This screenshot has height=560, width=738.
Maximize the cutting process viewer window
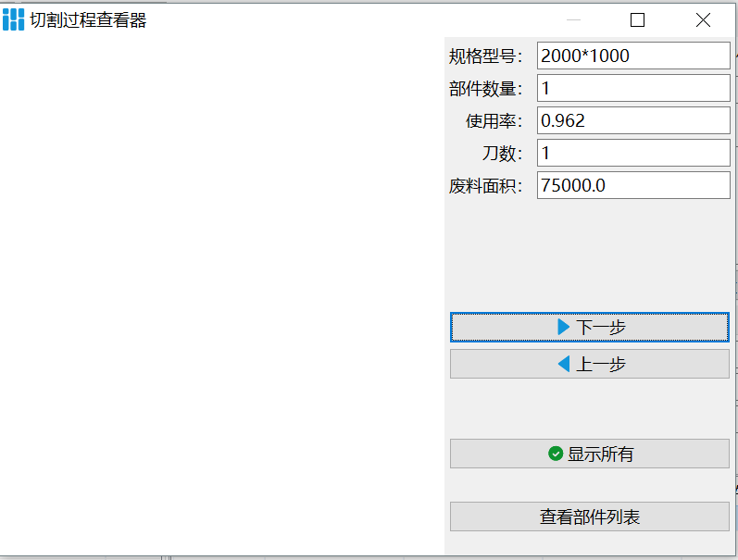637,20
